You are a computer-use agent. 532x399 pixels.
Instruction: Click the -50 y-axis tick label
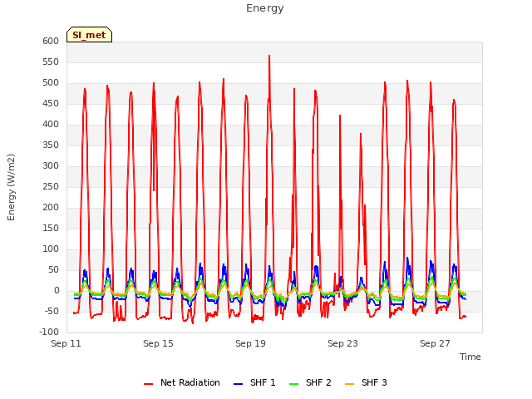click(52, 312)
